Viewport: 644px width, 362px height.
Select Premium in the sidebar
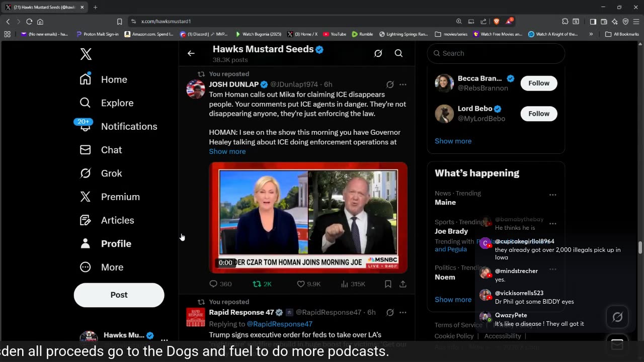[110, 197]
